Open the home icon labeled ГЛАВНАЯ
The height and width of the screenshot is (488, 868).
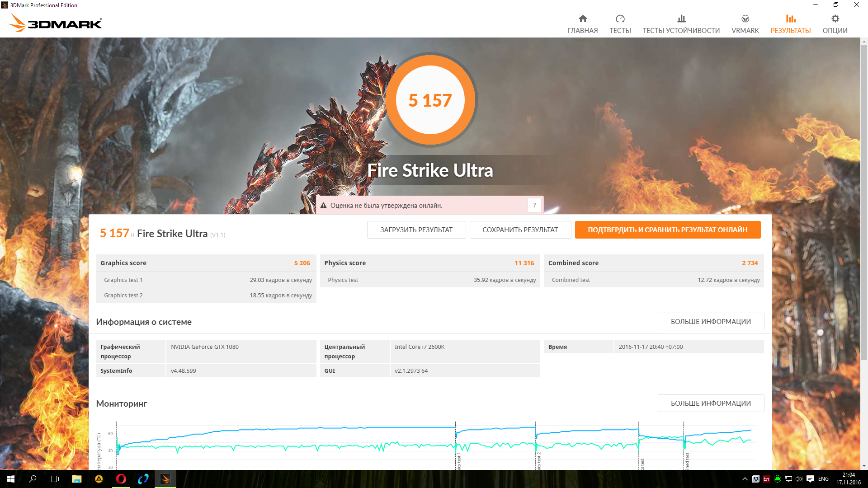tap(583, 19)
